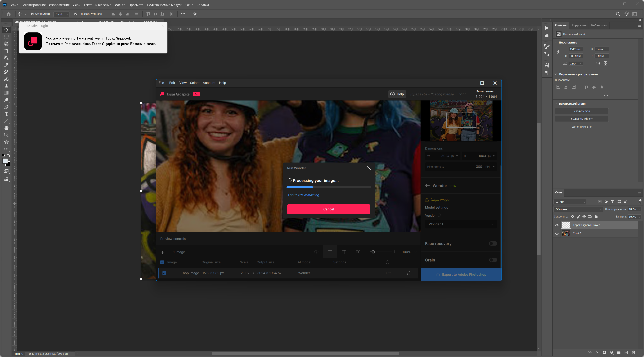This screenshot has width=644, height=357.
Task: Open the Фильтр menu
Action: click(x=119, y=5)
